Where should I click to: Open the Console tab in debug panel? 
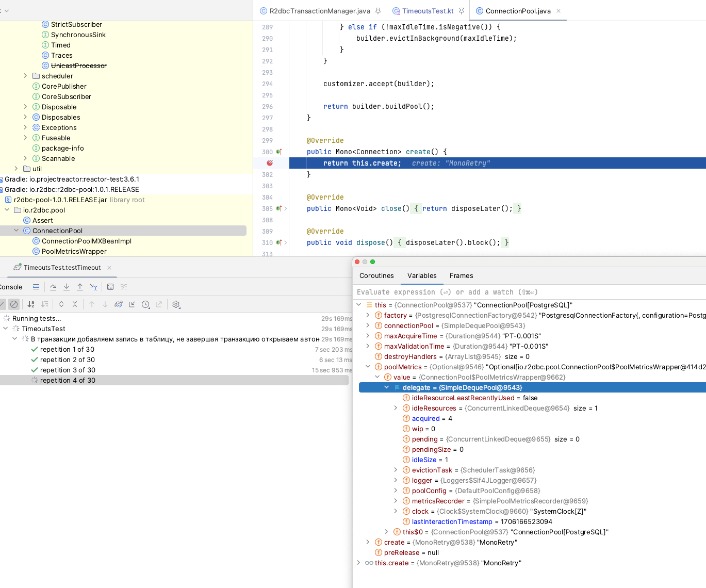pos(10,287)
